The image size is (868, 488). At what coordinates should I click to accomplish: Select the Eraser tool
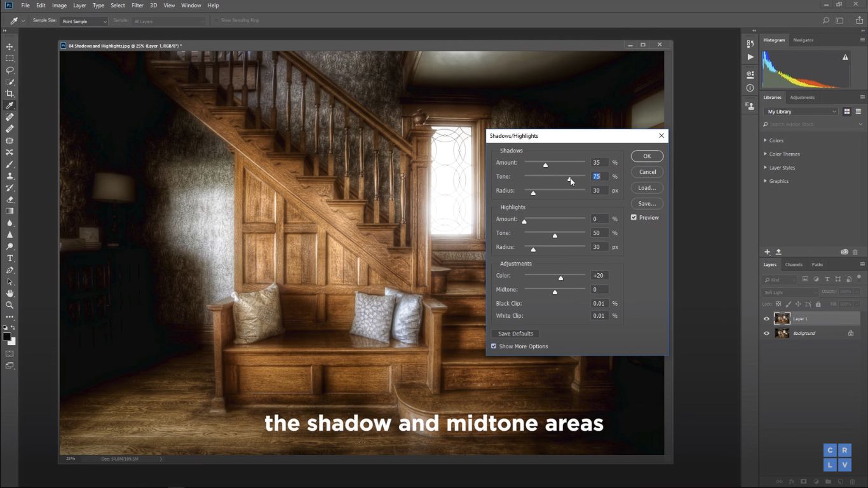[x=10, y=200]
